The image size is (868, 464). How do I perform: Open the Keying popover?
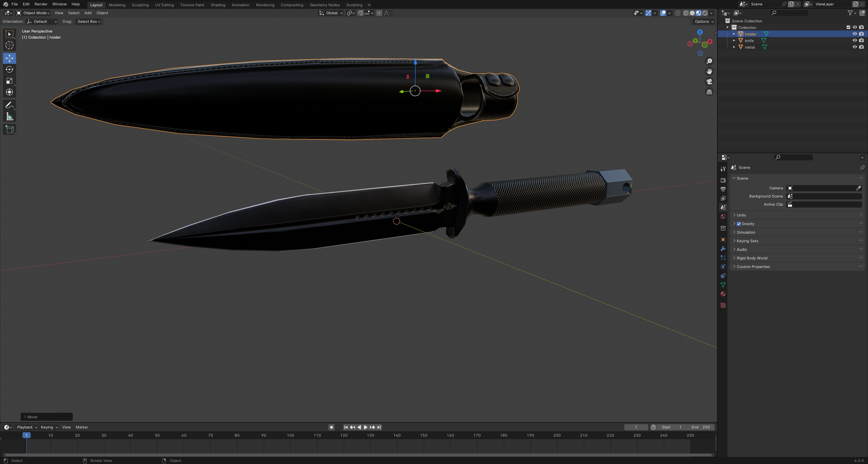click(49, 427)
